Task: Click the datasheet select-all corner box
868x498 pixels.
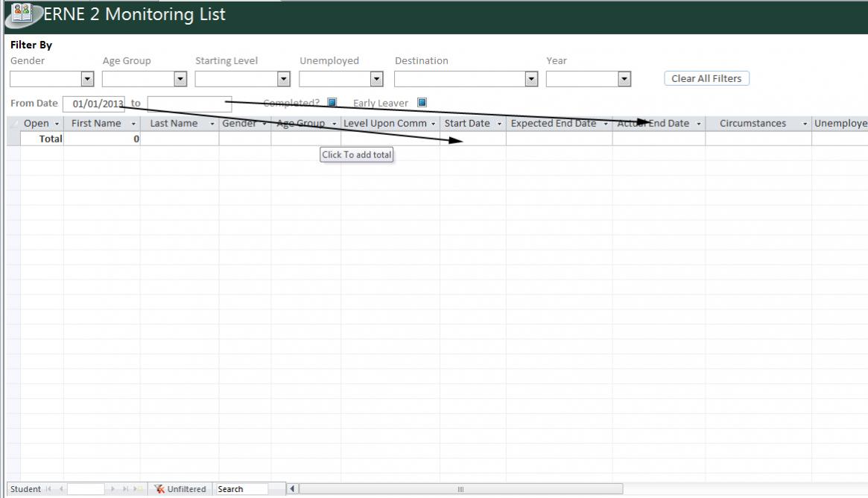Action: click(x=14, y=124)
